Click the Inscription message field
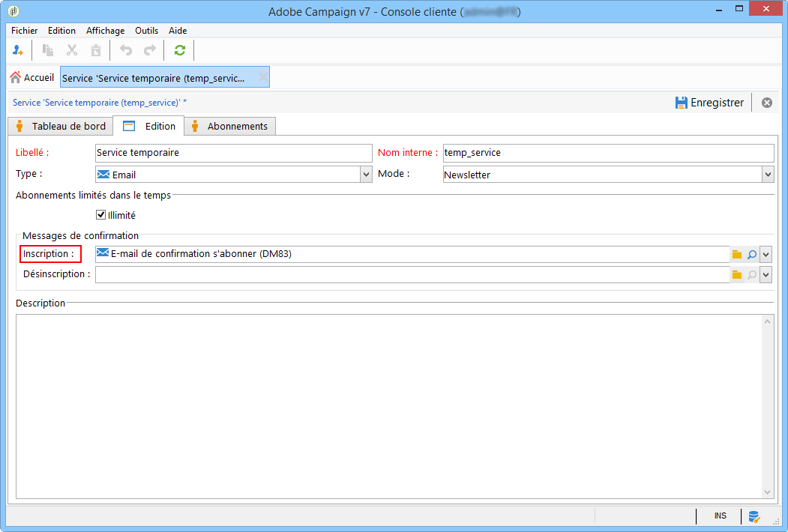The height and width of the screenshot is (532, 788). tap(412, 254)
